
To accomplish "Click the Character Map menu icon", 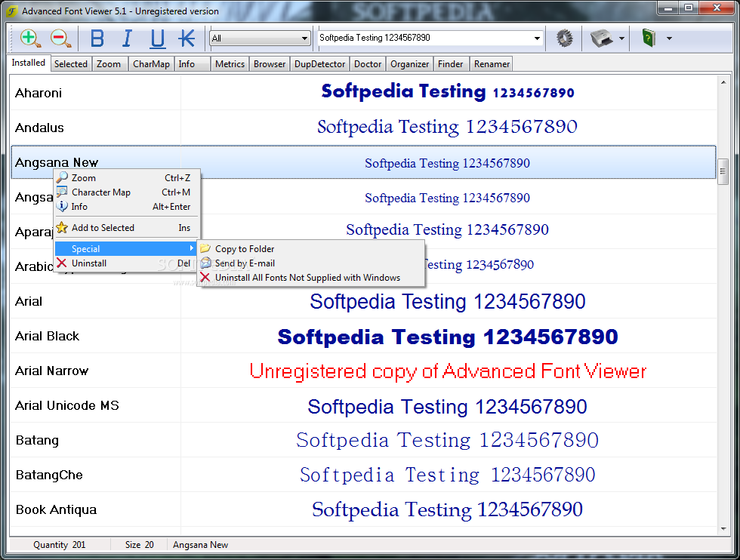I will tap(62, 192).
